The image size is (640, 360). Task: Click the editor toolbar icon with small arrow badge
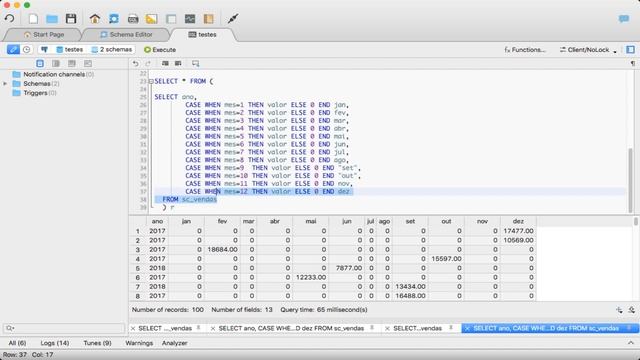(x=196, y=63)
